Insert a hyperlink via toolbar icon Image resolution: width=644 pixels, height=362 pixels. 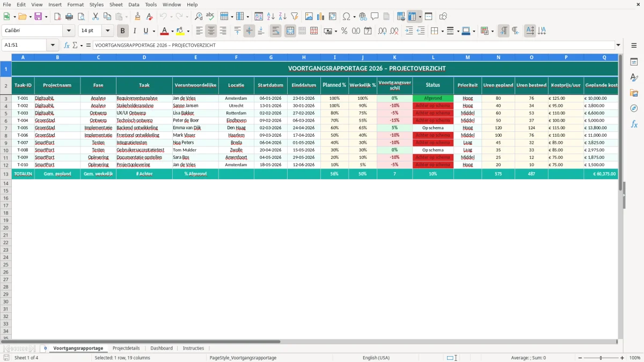363,17
